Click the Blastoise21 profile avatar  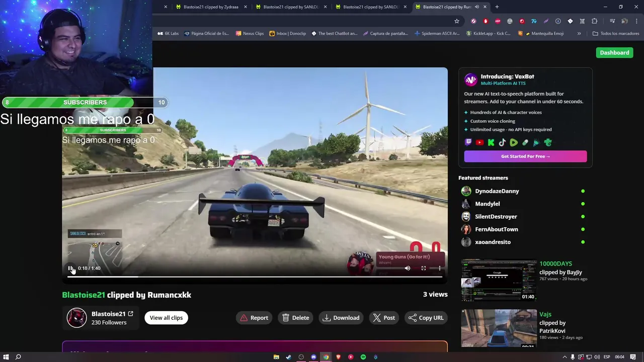point(77,318)
